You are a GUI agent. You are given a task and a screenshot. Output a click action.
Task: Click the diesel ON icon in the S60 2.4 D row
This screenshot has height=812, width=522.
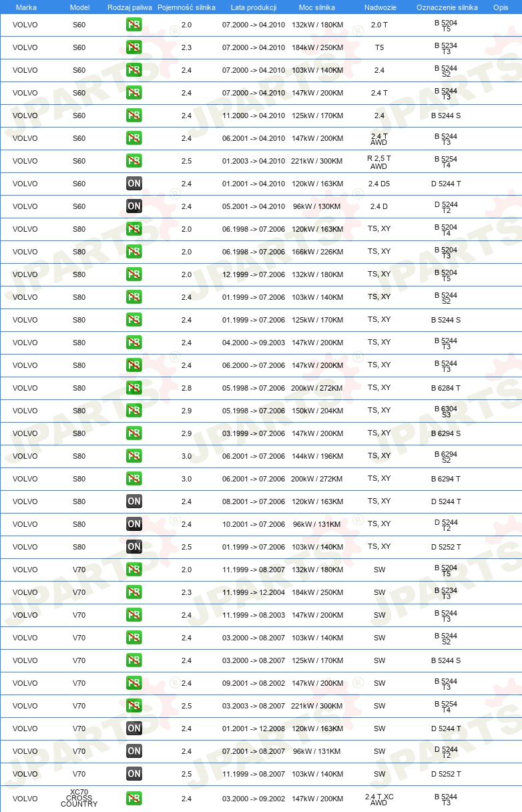pos(134,206)
